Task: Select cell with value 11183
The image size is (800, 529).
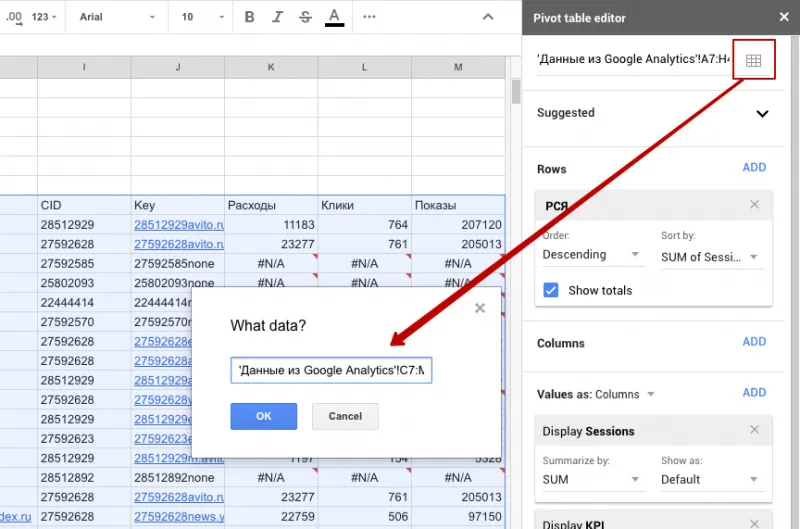Action: coord(271,224)
